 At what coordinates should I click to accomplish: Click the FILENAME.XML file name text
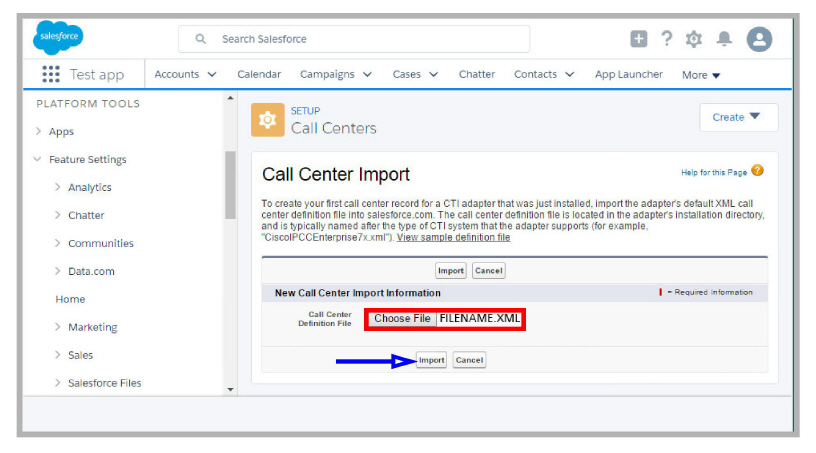(479, 318)
